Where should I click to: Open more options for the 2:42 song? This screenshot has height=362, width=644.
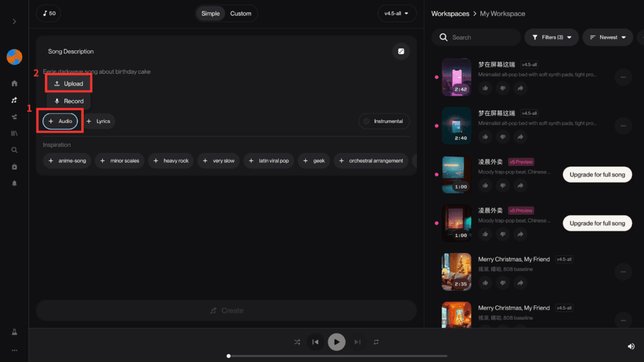pyautogui.click(x=623, y=77)
